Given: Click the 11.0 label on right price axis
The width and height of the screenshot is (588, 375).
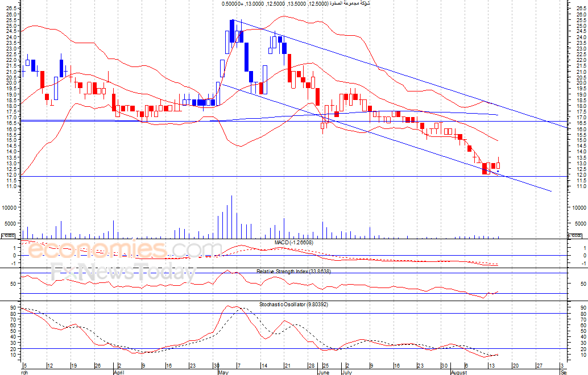Looking at the screenshot, I should click(582, 186).
